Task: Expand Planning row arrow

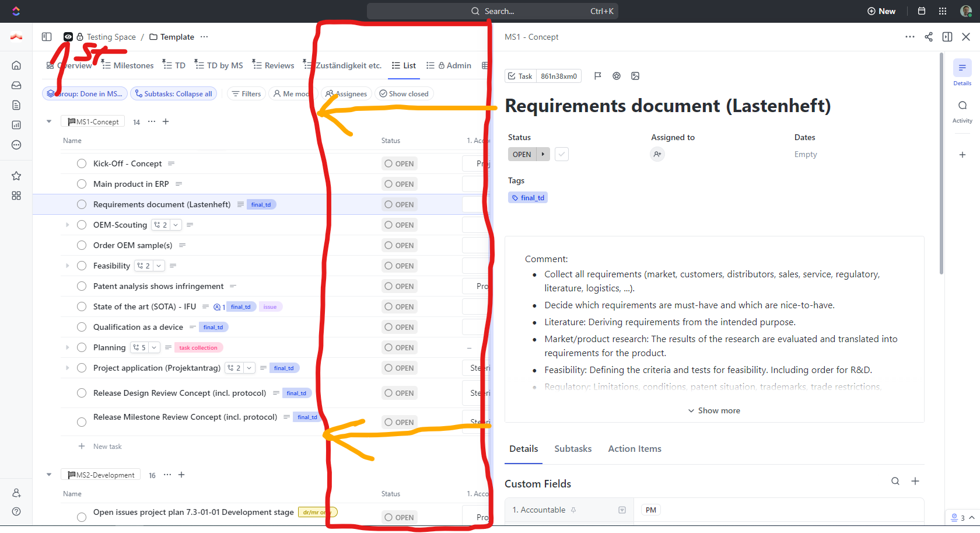Action: coord(68,347)
